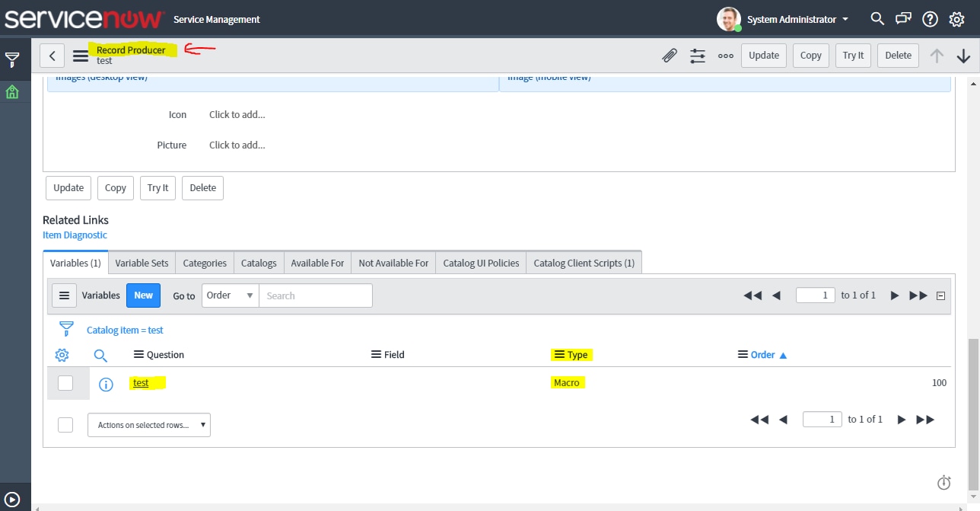Screen dimensions: 980x511
Task: Open the more options ellipsis icon
Action: (726, 56)
